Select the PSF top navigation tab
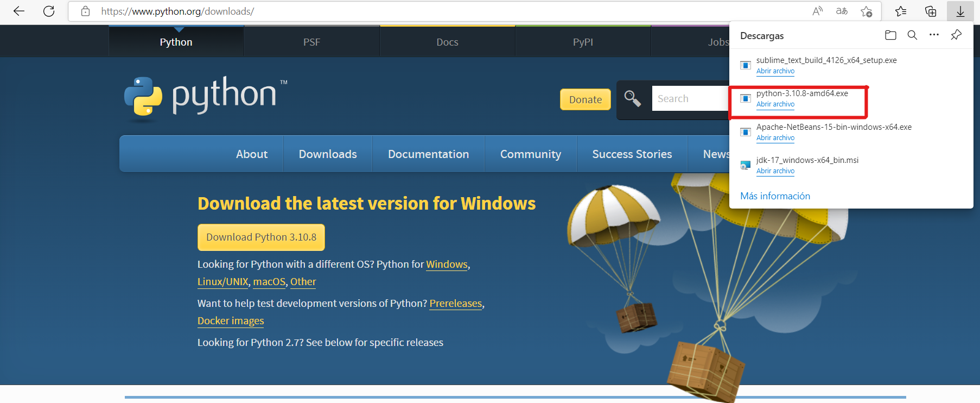 (x=312, y=42)
